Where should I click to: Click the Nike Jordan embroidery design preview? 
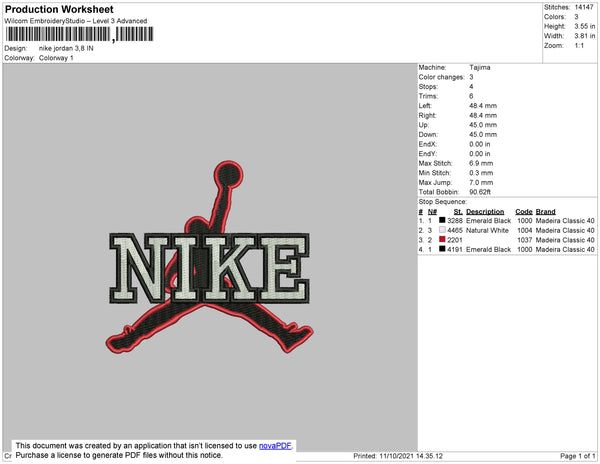pos(209,257)
